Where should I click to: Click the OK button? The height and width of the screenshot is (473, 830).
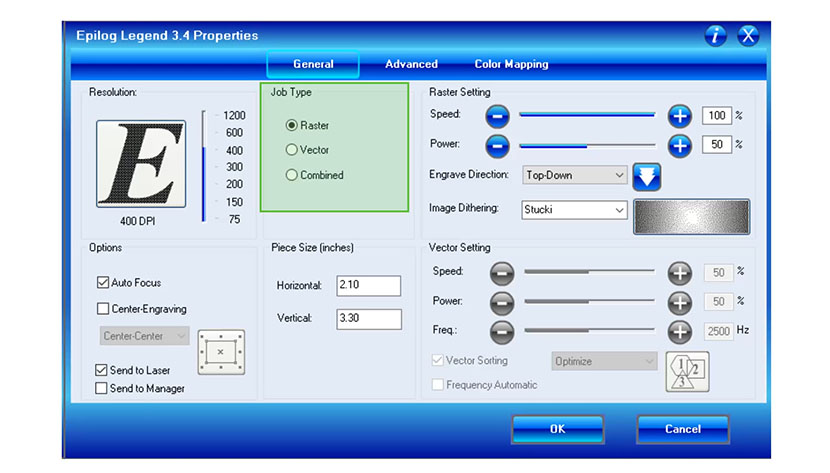tap(557, 429)
